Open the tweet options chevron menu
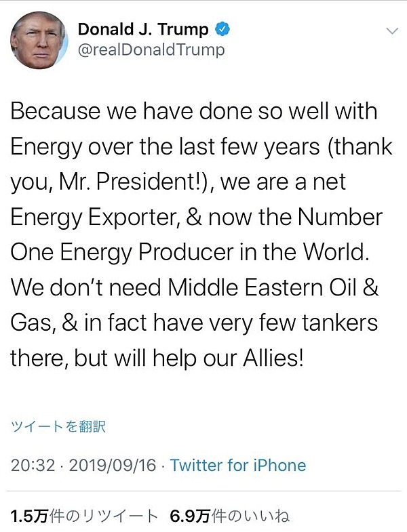The width and height of the screenshot is (407, 532). [391, 31]
